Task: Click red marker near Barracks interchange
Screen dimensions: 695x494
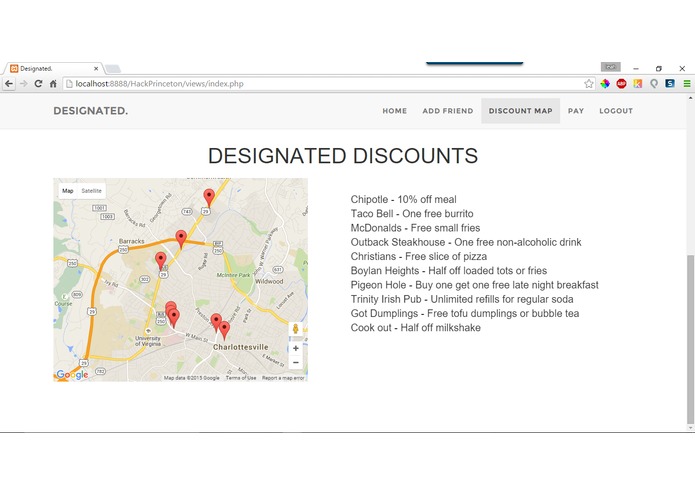Action: tap(181, 239)
